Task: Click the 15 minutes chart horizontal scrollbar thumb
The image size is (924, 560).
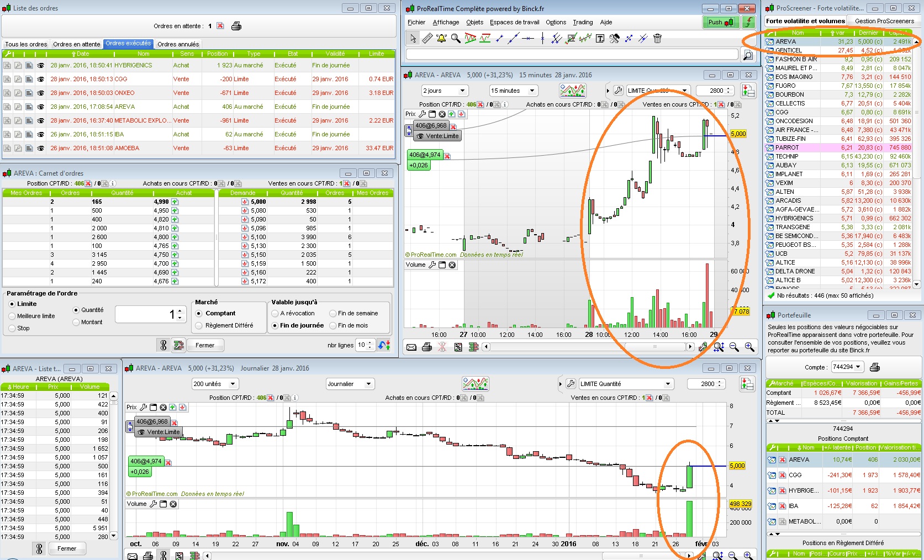Action: pos(655,347)
